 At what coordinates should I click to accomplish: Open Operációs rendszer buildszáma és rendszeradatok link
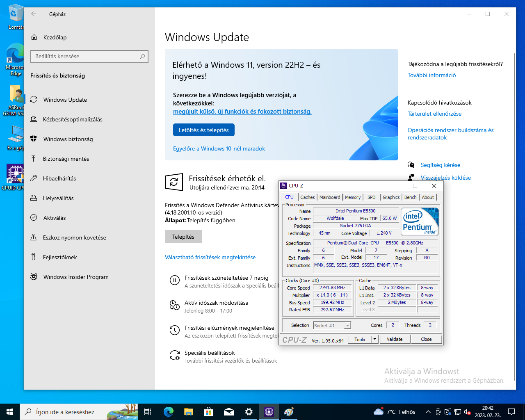pos(450,134)
